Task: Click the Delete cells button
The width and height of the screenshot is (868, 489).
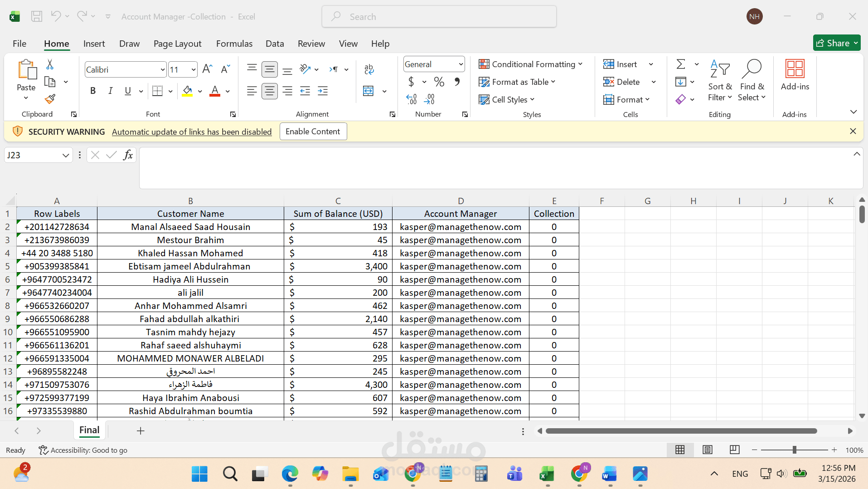Action: point(622,82)
